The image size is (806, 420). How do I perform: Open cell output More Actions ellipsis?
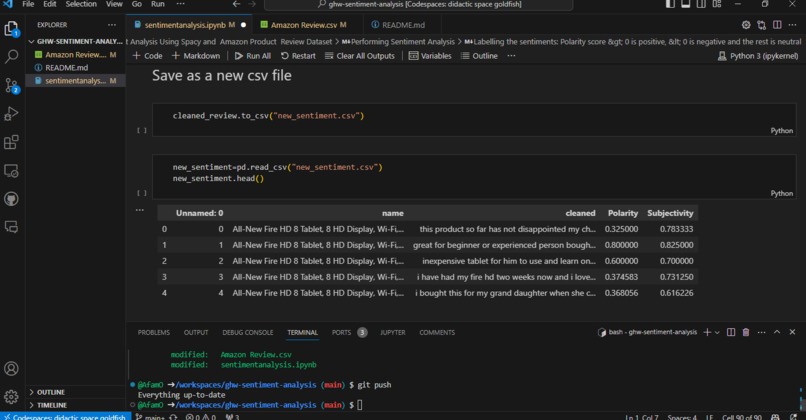[140, 210]
